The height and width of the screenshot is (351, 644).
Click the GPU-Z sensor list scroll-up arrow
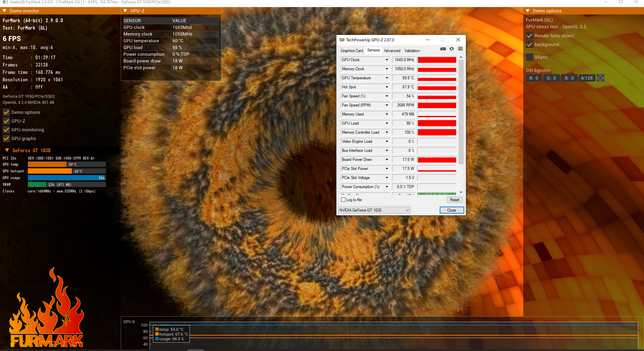[461, 57]
